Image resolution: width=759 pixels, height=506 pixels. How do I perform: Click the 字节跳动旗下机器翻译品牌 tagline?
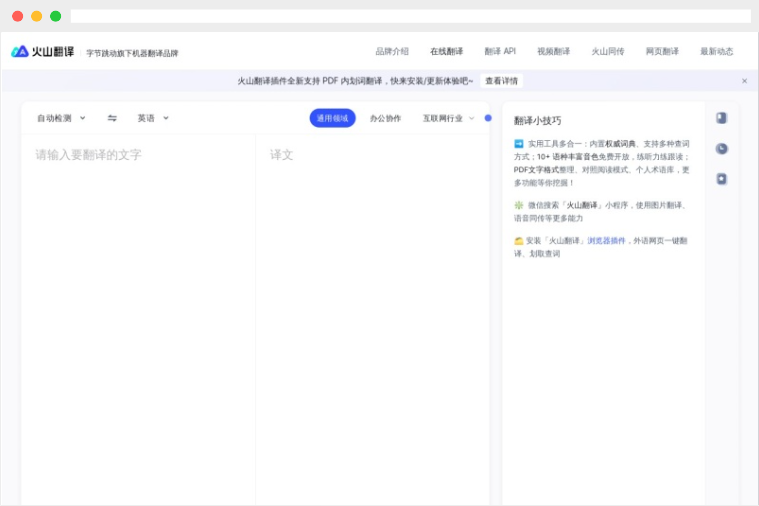(x=132, y=53)
